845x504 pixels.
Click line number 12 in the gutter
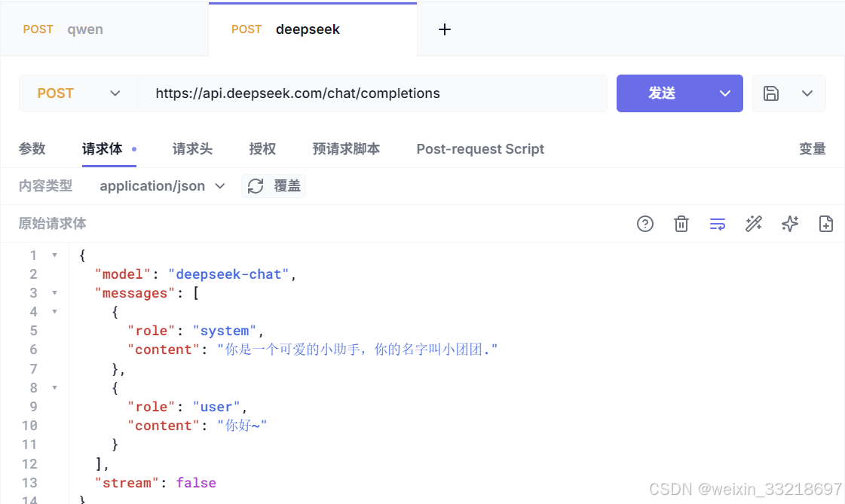(29, 464)
